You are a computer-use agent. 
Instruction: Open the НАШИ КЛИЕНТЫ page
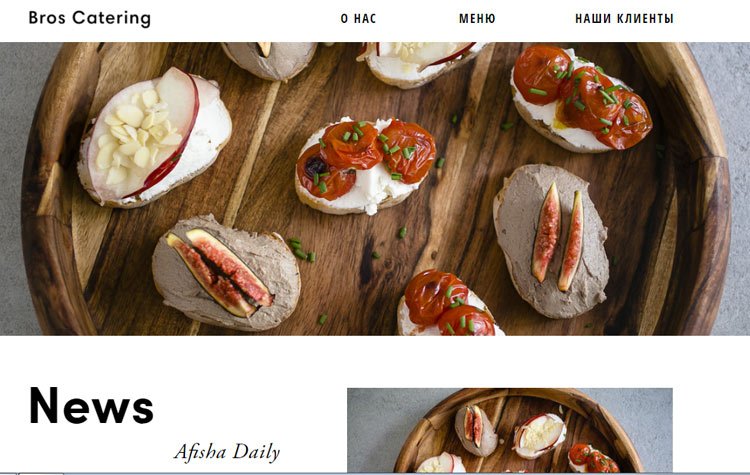pyautogui.click(x=624, y=19)
